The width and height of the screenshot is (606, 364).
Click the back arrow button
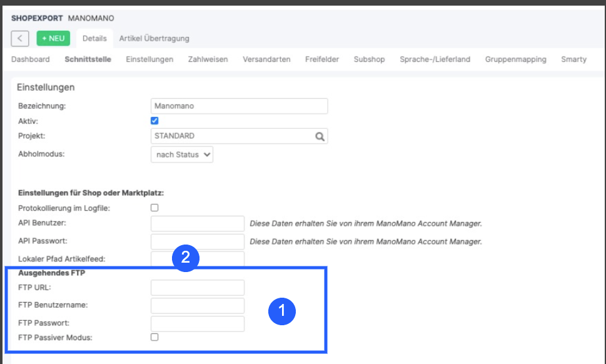click(x=20, y=38)
